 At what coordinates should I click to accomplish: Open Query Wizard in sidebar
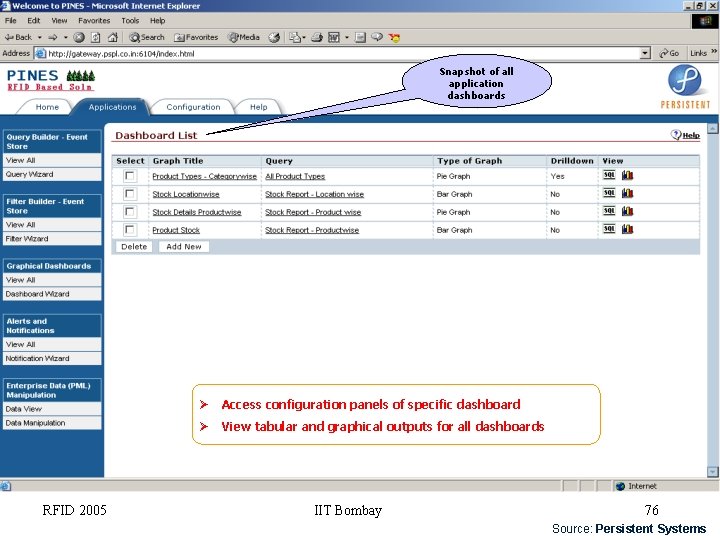click(52, 174)
